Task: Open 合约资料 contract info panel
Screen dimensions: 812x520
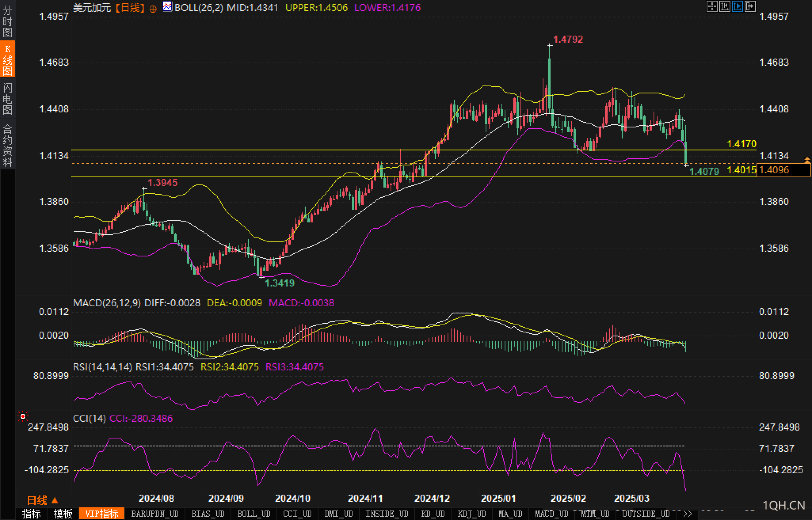Action: click(7, 145)
